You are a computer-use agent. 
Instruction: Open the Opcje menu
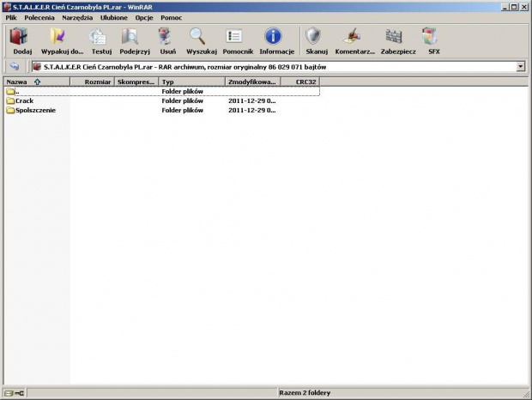[x=144, y=18]
